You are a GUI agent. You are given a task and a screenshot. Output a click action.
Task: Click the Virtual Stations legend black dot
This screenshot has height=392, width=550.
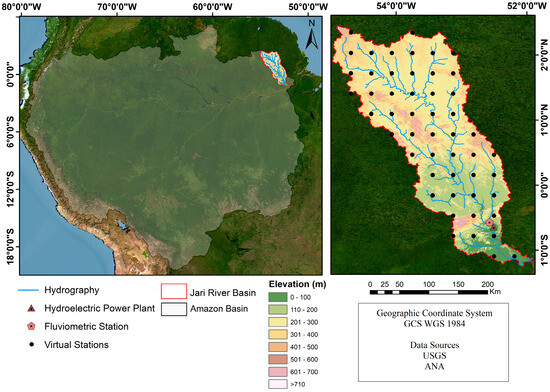(32, 345)
